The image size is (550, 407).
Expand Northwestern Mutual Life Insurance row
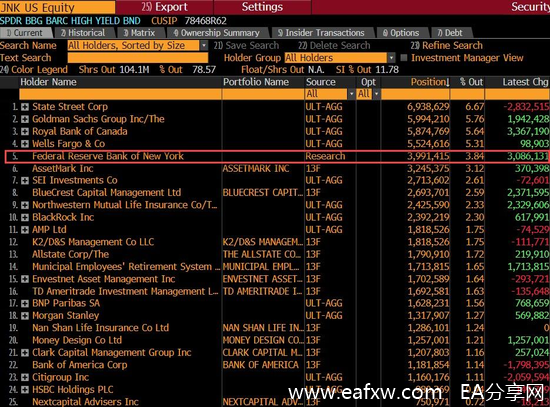pos(25,205)
